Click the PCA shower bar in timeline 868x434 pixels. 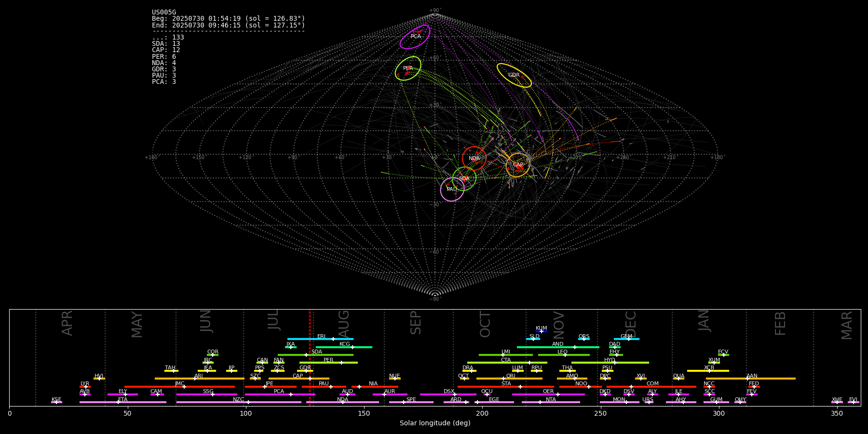click(x=280, y=394)
